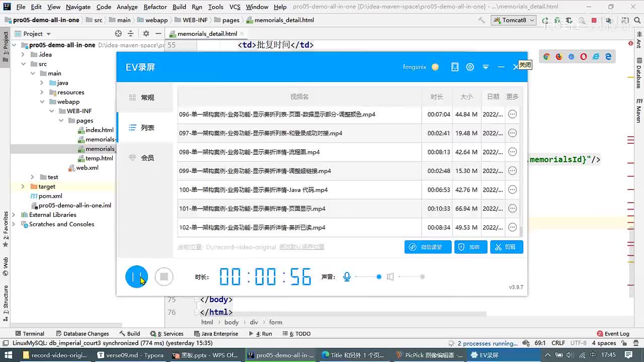Click the phone icon in EV录屏 title bar
Viewport: 644px width, 362px height.
point(455,67)
